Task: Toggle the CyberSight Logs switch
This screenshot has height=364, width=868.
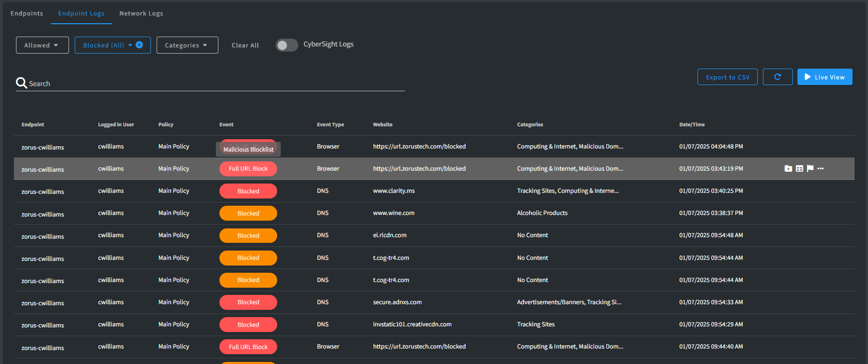Action: click(287, 45)
